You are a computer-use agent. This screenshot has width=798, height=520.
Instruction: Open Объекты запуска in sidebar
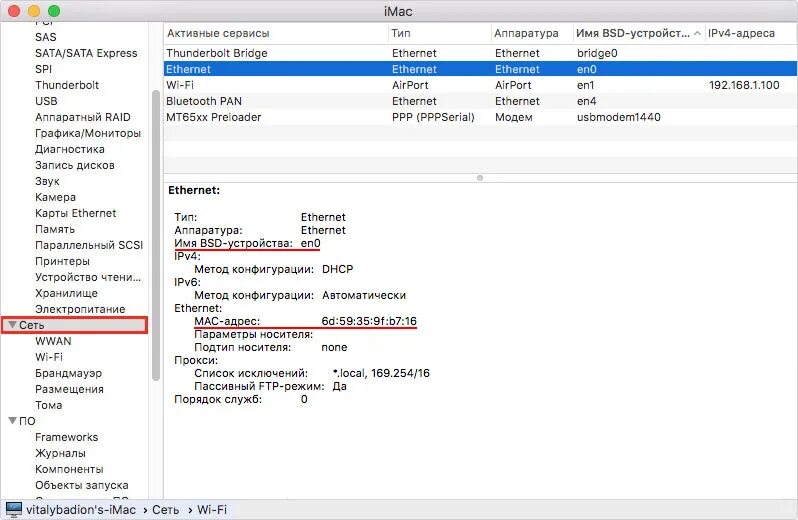81,485
